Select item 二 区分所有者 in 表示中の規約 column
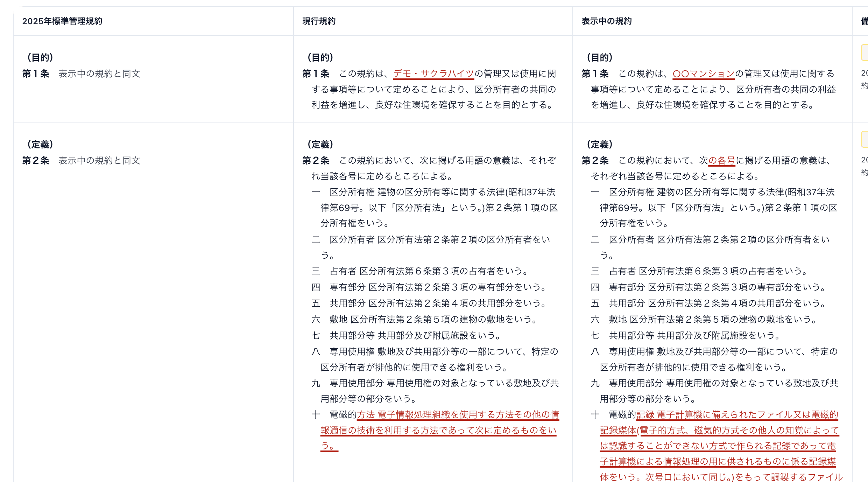The height and width of the screenshot is (482, 868). pos(710,247)
